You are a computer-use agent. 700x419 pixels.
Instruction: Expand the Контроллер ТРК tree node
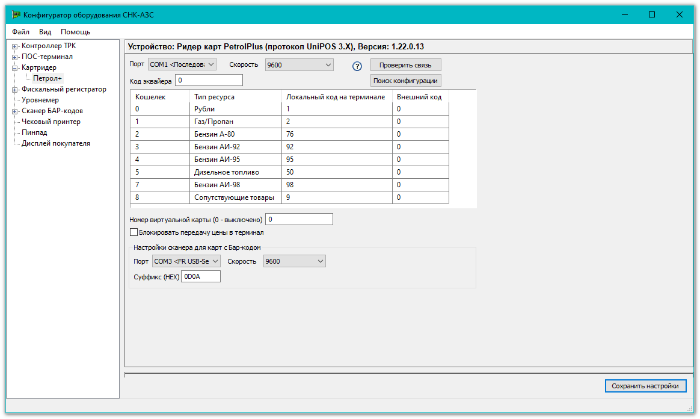[x=14, y=46]
